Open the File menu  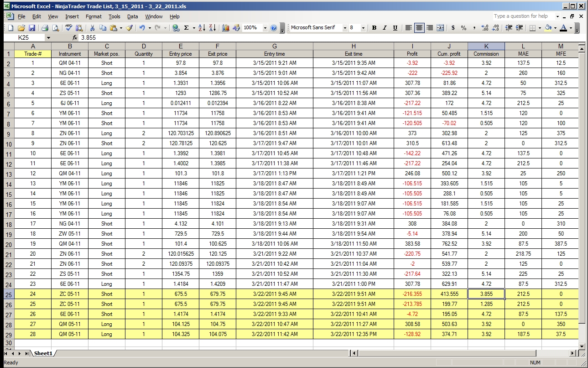(21, 16)
